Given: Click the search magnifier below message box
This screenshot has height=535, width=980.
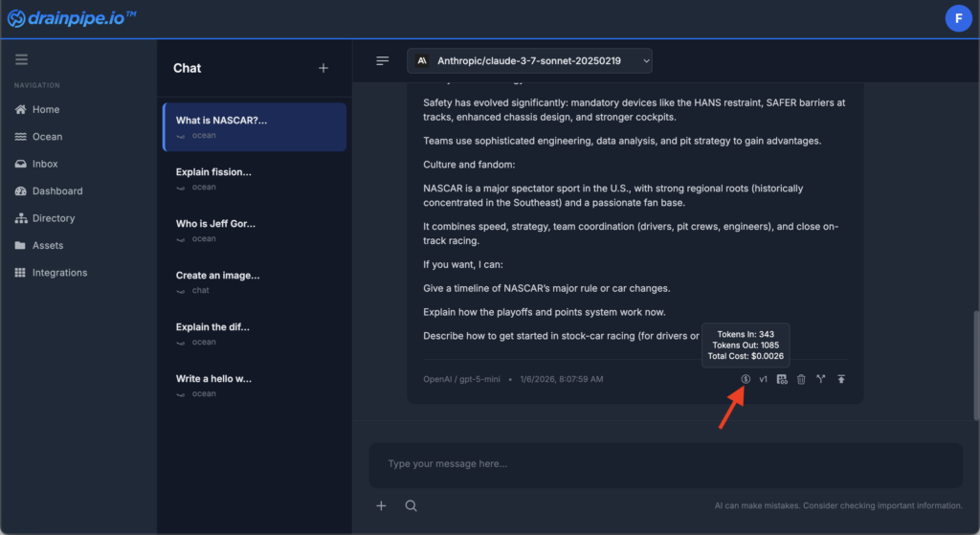Looking at the screenshot, I should (411, 505).
